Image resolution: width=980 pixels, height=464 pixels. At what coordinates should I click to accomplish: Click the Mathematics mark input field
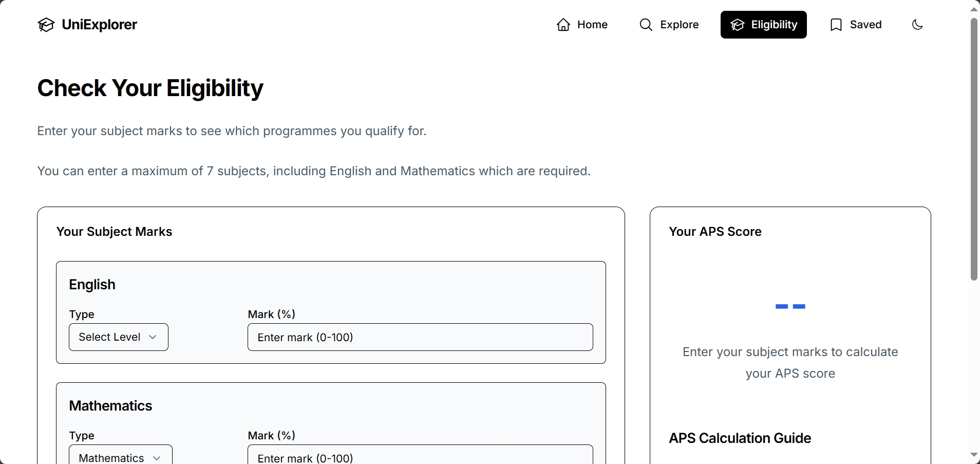[x=420, y=455]
